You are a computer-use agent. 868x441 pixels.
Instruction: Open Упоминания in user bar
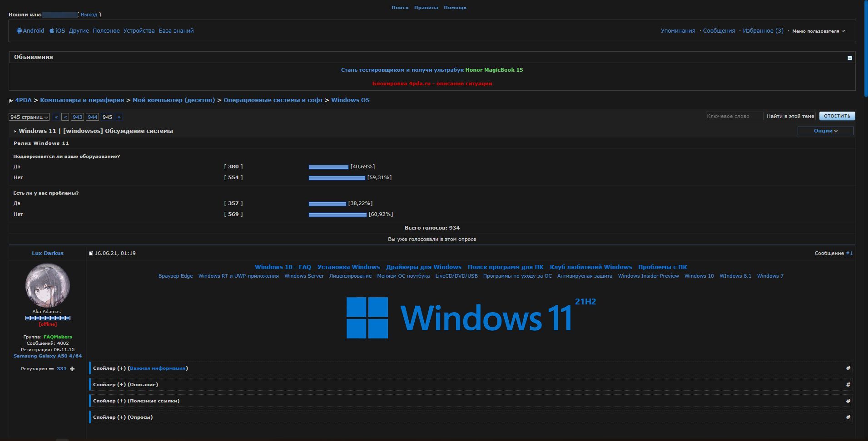click(x=678, y=31)
